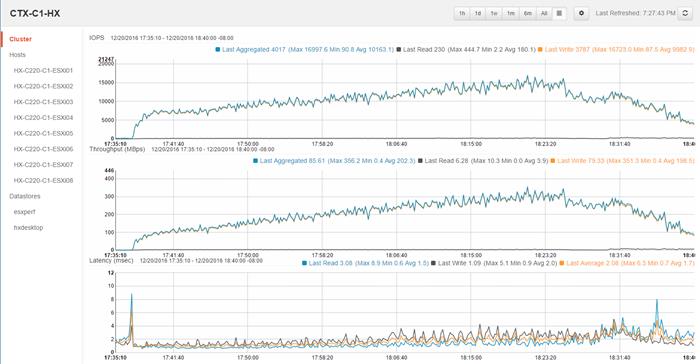Set time range to 1w
The image size is (700, 364).
tap(494, 13)
